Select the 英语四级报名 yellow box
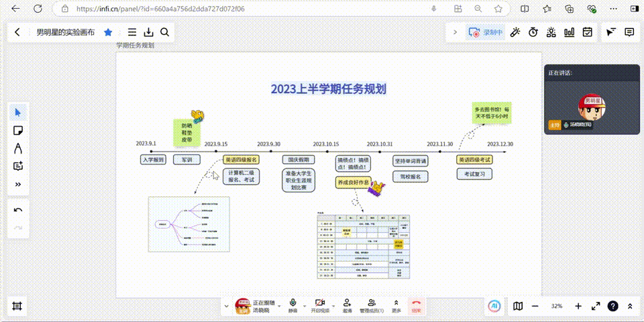 (x=241, y=160)
